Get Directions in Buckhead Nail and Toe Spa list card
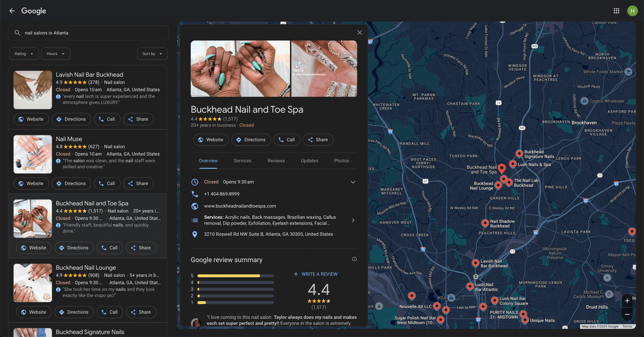Image resolution: width=644 pixels, height=337 pixels. (74, 248)
